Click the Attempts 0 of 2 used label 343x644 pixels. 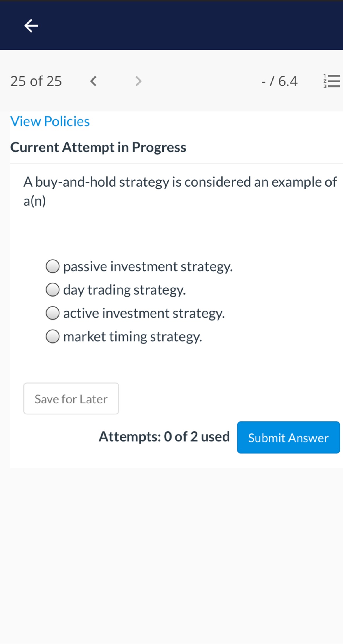coord(164,437)
